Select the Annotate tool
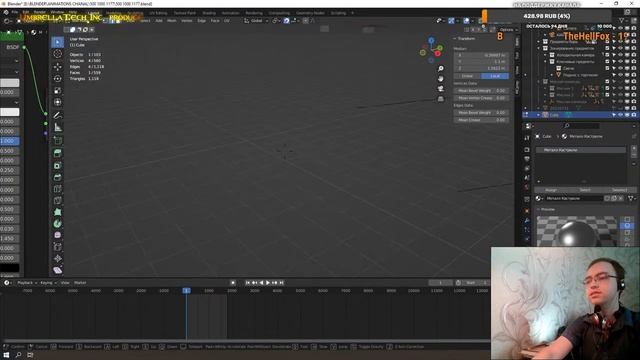The height and width of the screenshot is (360, 640). [58, 116]
